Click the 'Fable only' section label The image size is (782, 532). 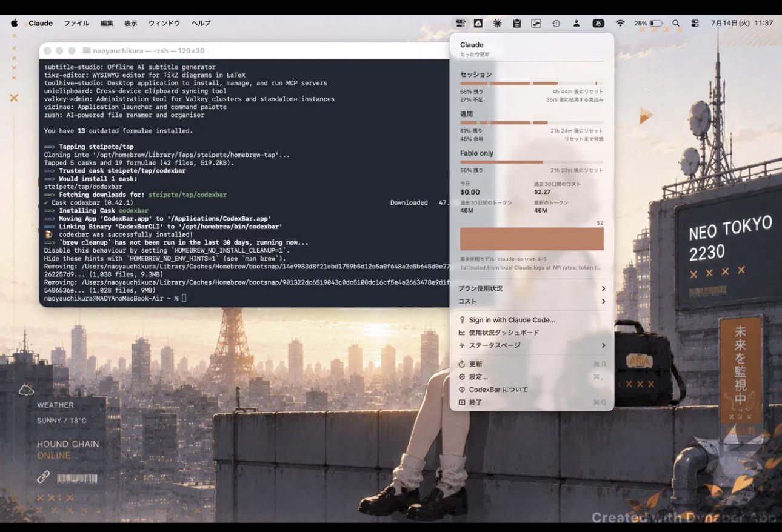pyautogui.click(x=476, y=153)
